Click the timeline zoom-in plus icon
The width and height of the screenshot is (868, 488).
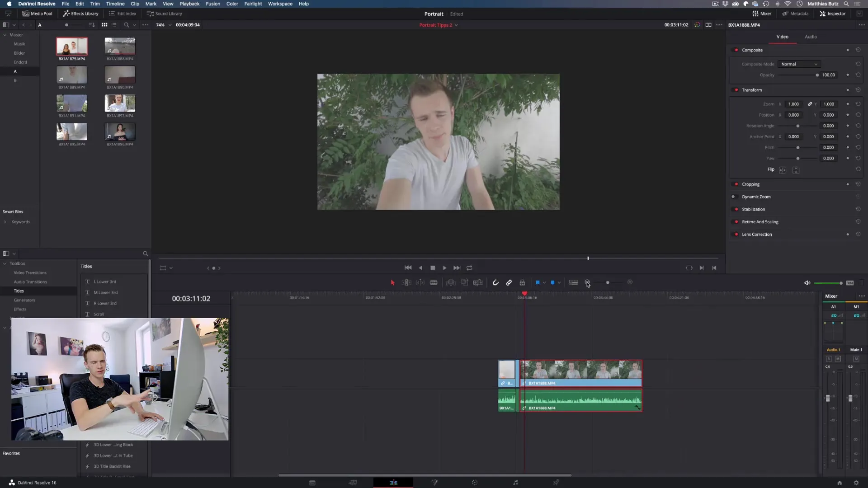pyautogui.click(x=630, y=282)
